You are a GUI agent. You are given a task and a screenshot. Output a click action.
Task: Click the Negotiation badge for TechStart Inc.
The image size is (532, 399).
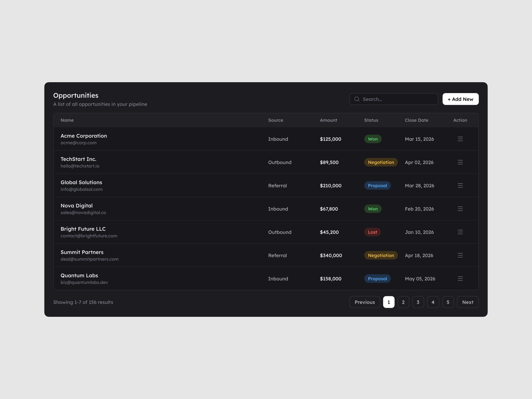click(381, 162)
